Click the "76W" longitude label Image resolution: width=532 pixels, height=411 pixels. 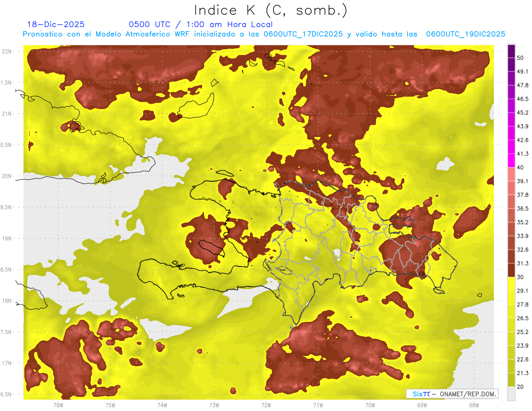click(58, 405)
